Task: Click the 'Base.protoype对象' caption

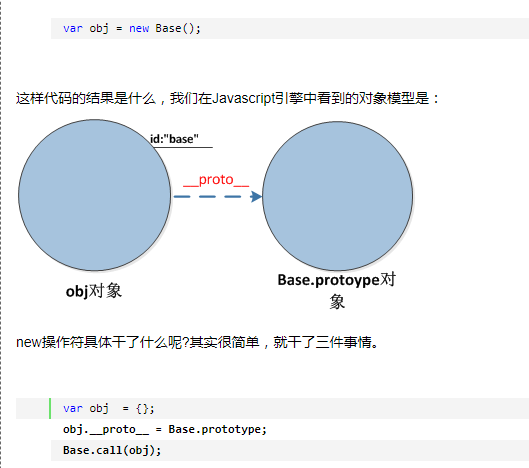Action: point(337,291)
